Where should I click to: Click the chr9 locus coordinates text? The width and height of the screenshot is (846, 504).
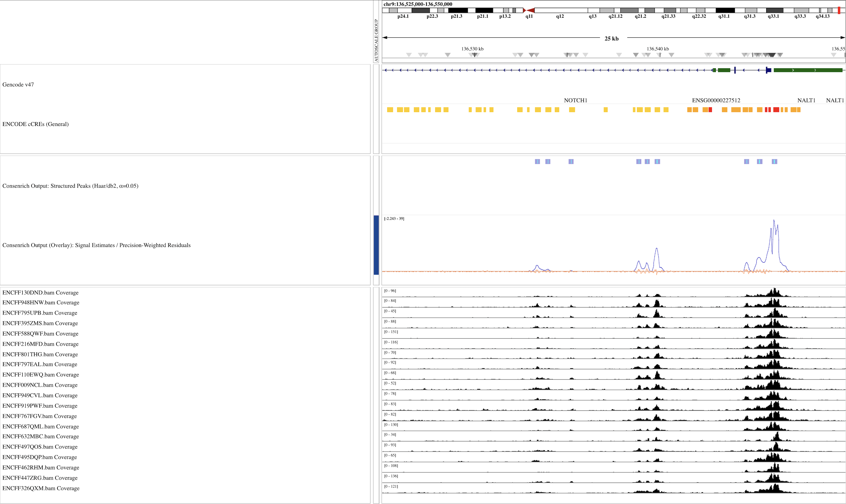[x=418, y=4]
